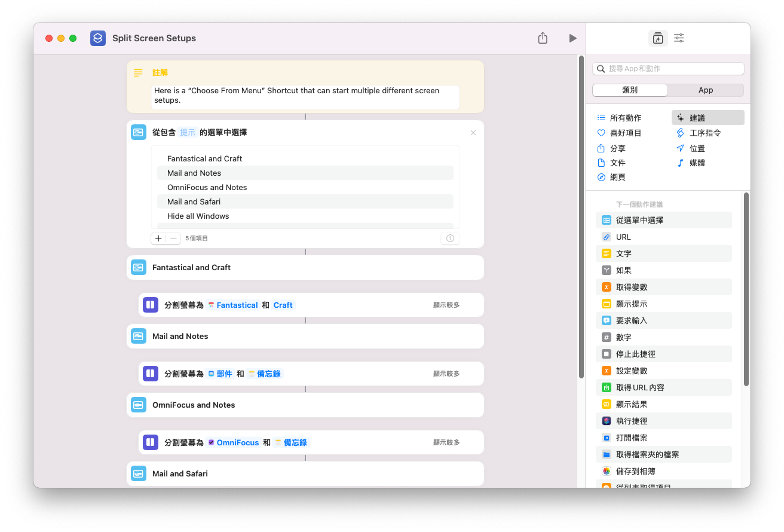The image size is (784, 532).
Task: Add the 取得檔案夾的檔案 suggested action
Action: (664, 454)
